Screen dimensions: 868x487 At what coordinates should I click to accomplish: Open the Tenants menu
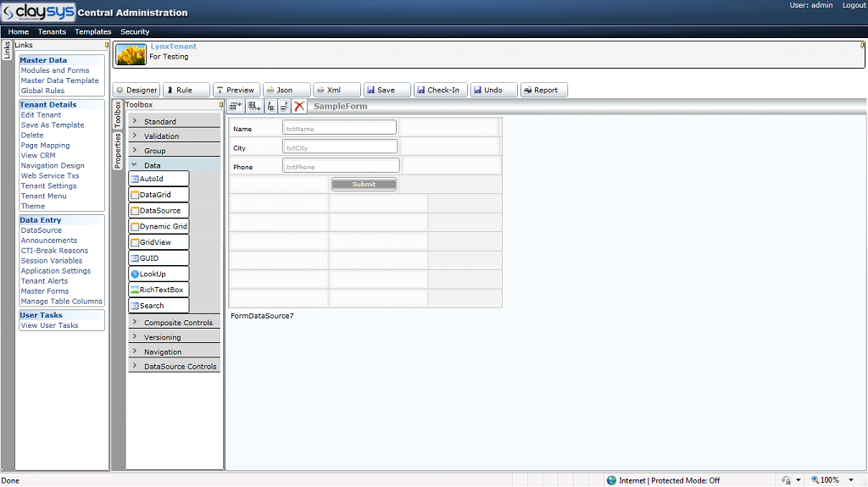click(x=52, y=31)
